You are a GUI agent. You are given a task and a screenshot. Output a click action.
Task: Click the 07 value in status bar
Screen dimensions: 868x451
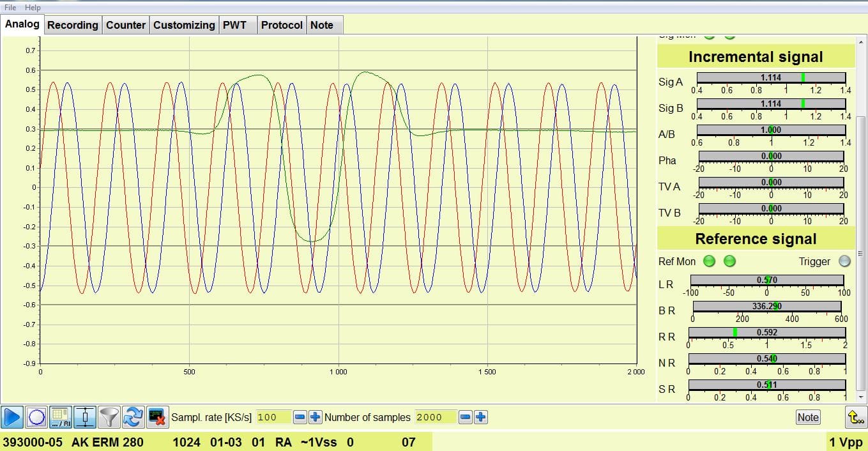click(x=408, y=442)
